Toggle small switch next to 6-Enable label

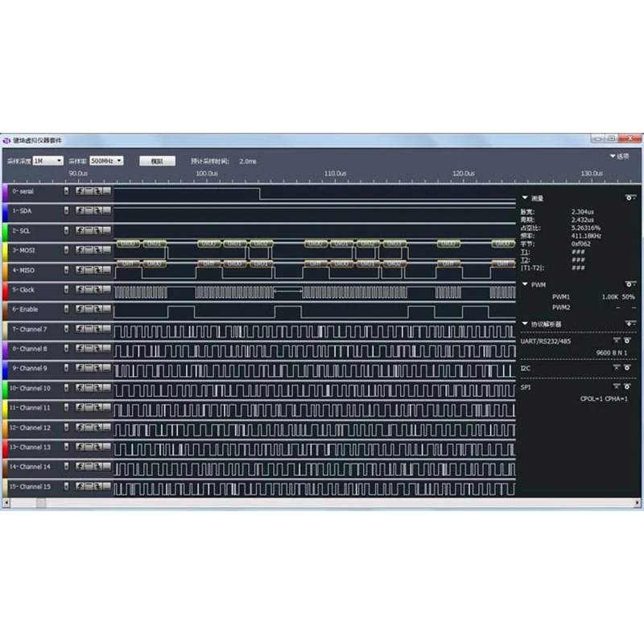66,309
